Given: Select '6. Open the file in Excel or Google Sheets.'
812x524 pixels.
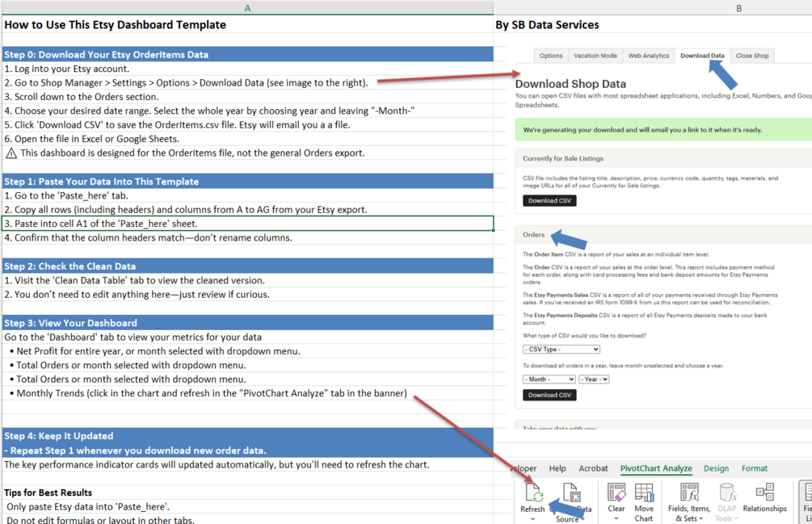Looking at the screenshot, I should (x=247, y=139).
